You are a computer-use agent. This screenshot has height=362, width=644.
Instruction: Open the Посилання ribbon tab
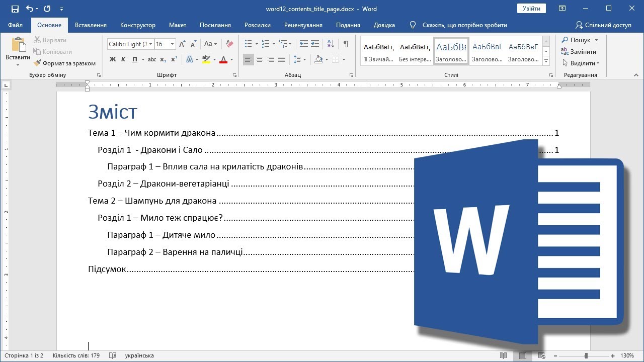[x=215, y=25]
